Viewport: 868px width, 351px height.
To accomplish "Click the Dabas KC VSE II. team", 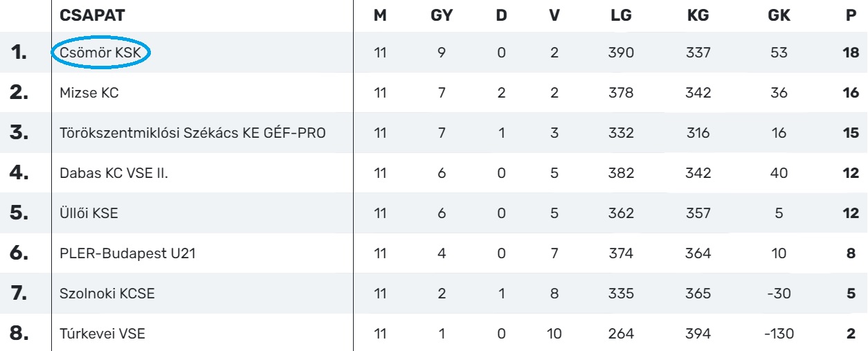I will click(x=114, y=173).
